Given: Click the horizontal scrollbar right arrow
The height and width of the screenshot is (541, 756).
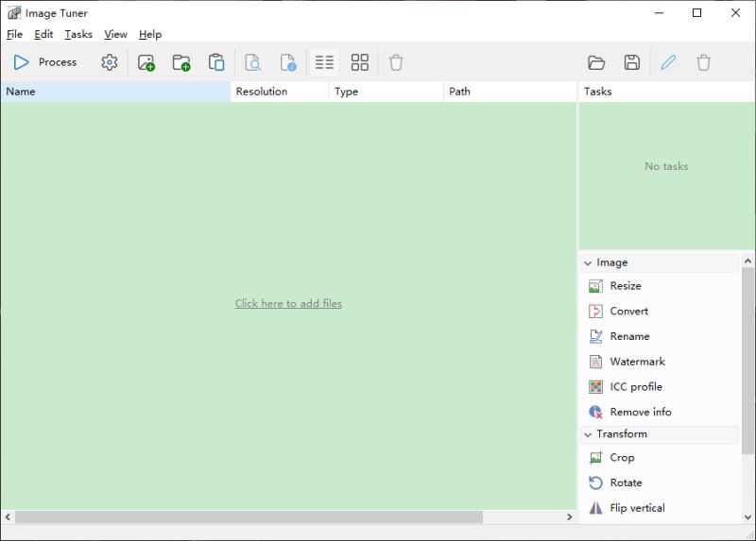Looking at the screenshot, I should 570,516.
